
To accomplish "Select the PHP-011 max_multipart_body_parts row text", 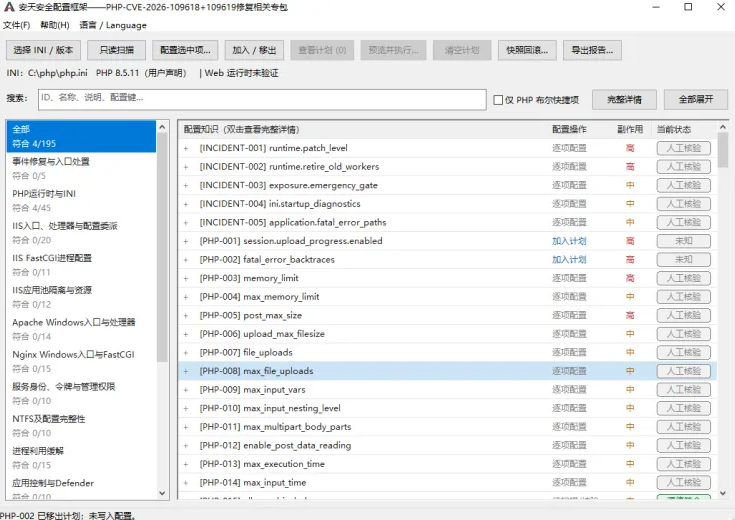I will pos(275,427).
